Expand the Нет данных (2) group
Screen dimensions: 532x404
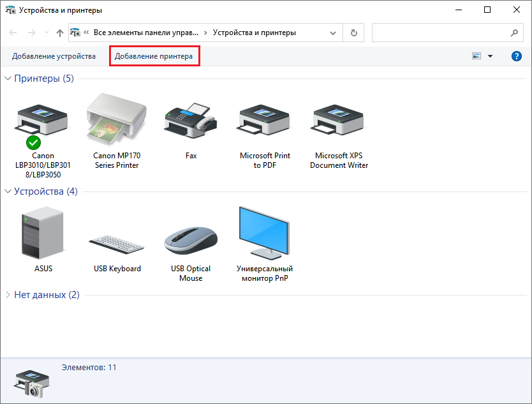(8, 295)
